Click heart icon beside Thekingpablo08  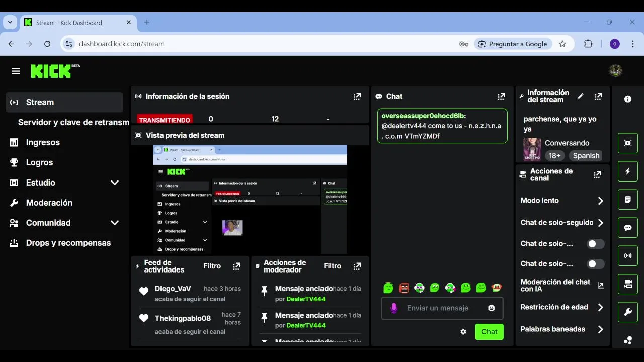coord(144,318)
